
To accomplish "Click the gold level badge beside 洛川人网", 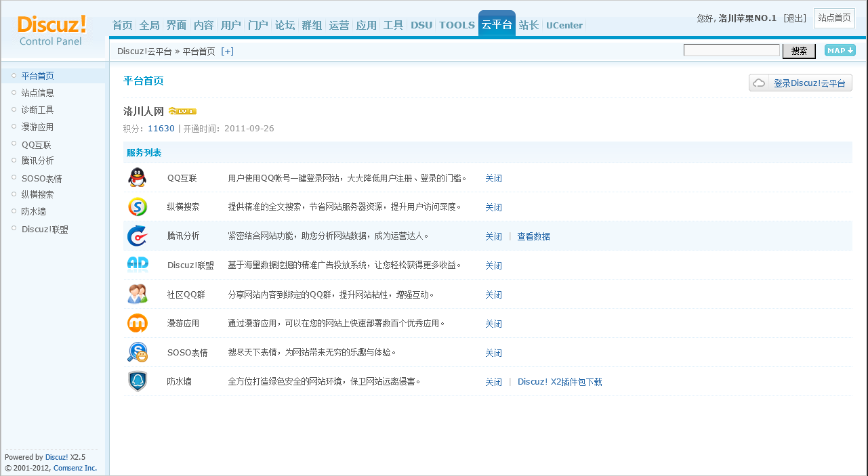I will coord(182,111).
